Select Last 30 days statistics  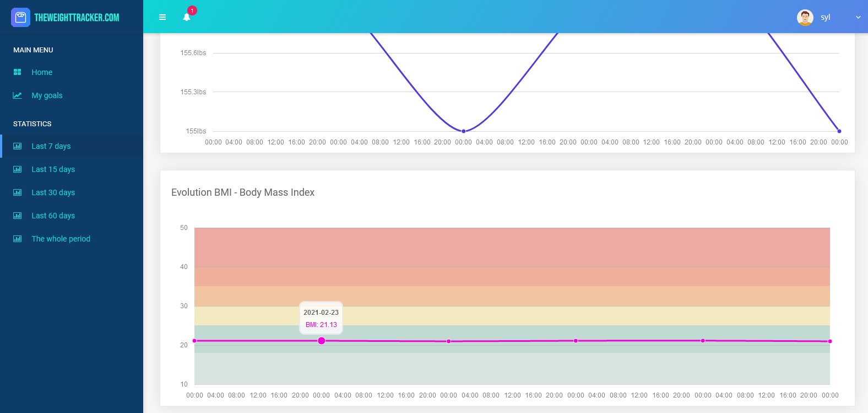pos(53,192)
